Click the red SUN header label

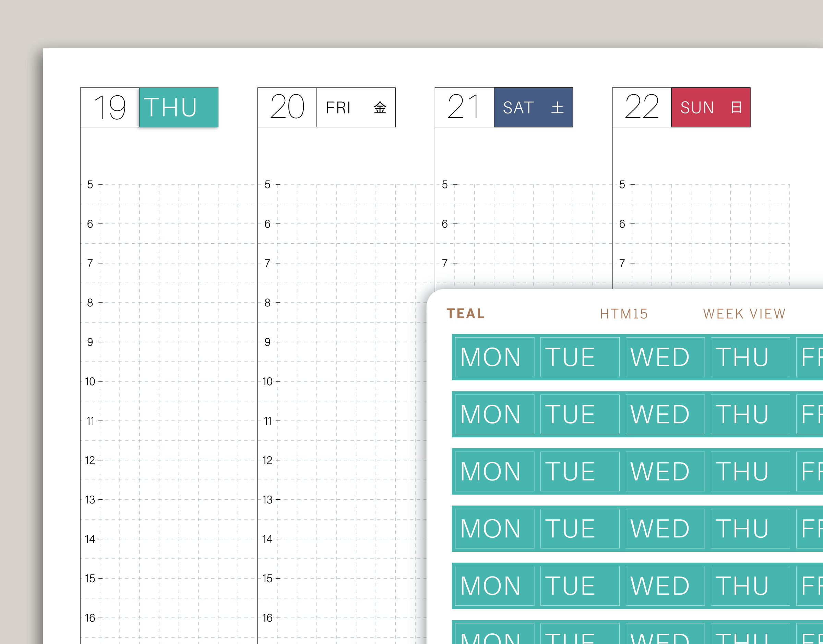[x=697, y=108]
